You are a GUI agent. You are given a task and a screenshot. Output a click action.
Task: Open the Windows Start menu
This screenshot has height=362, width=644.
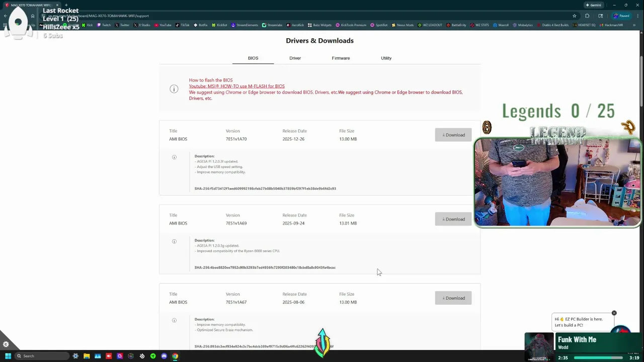(8, 356)
